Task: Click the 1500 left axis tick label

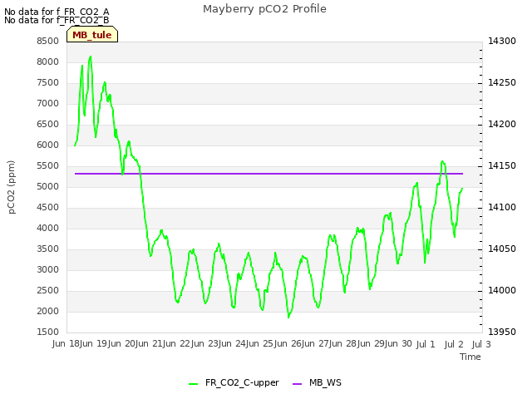Action: (x=48, y=332)
